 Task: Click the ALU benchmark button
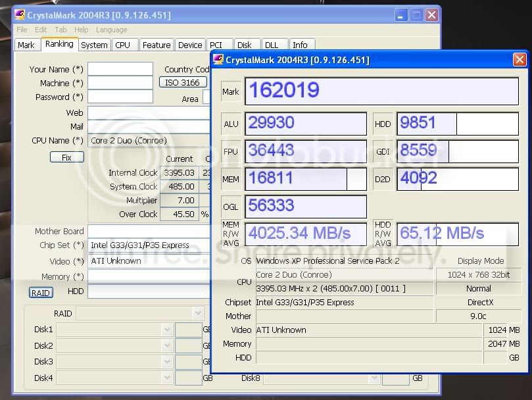[231, 124]
